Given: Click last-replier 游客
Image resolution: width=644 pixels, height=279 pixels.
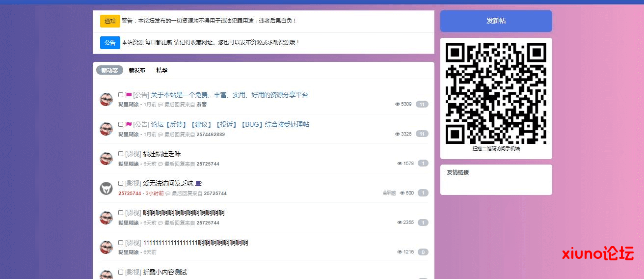Looking at the screenshot, I should [202, 105].
